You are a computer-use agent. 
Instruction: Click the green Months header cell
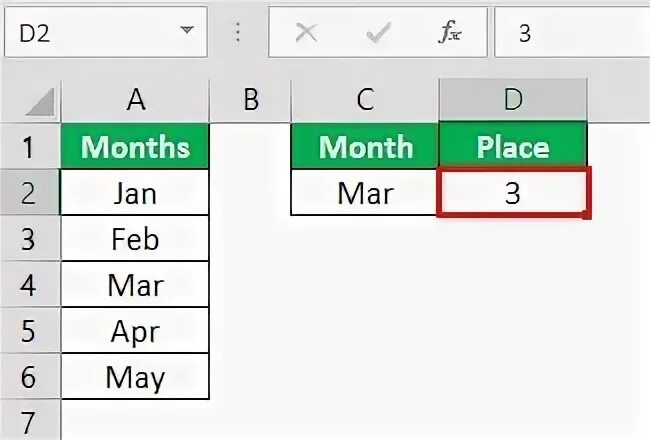135,147
